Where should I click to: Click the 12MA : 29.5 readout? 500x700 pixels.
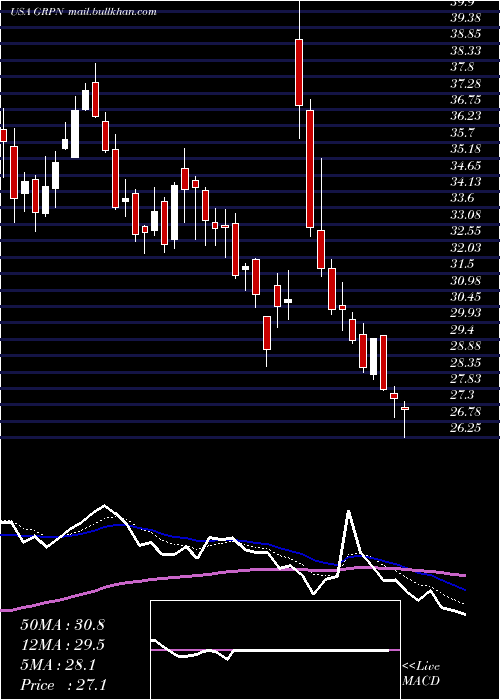62,645
